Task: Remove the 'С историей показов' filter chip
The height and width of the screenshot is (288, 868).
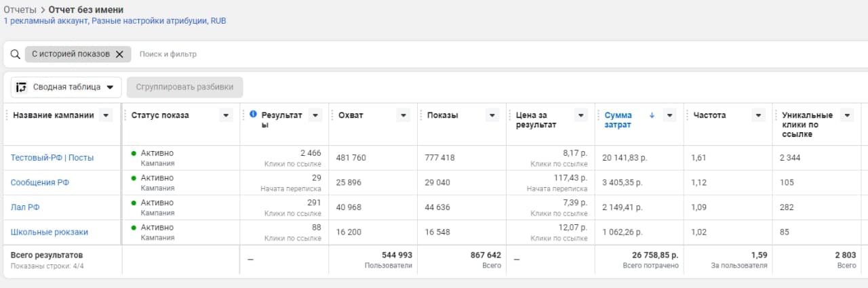Action: 119,54
